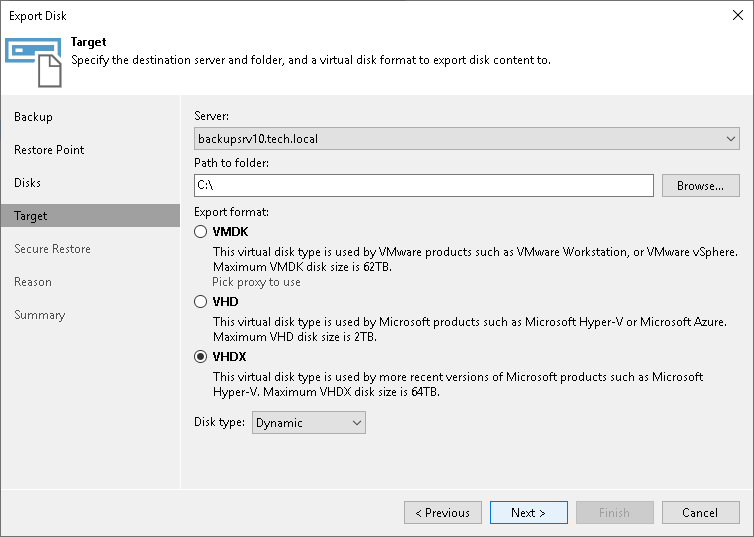Open the Reason wizard step
Viewport: 754px width, 537px height.
pyautogui.click(x=33, y=282)
